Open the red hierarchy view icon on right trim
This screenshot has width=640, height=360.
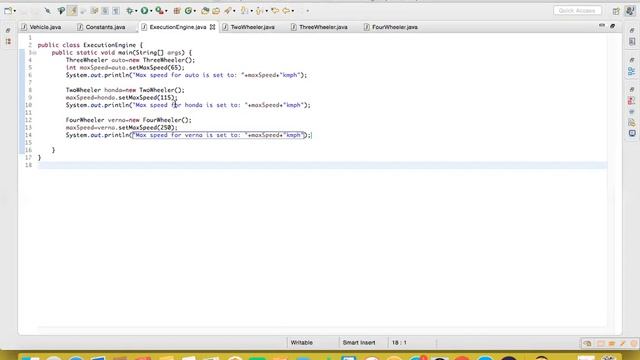(632, 100)
